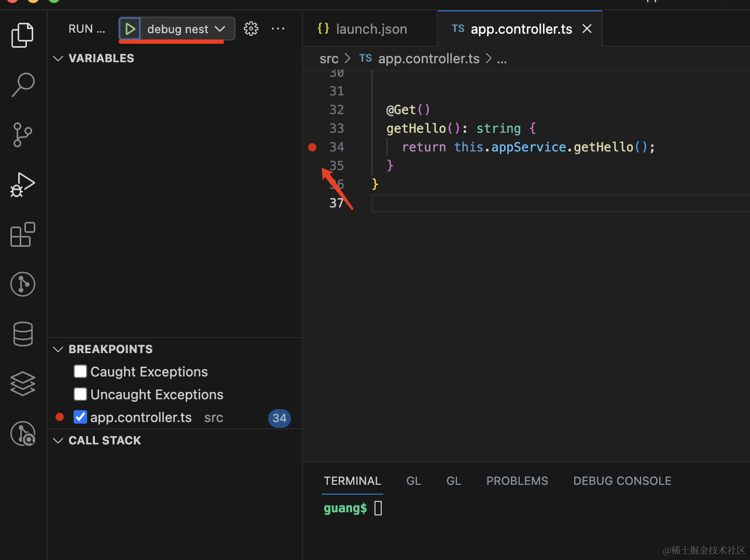Screen dimensions: 750x560
Task: Close the app.controller.ts tab
Action: click(587, 29)
